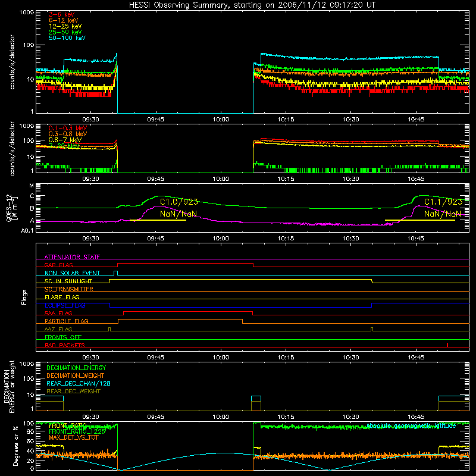
Task: Click 09:45 tick label under GOES panel
Action: coord(156,239)
